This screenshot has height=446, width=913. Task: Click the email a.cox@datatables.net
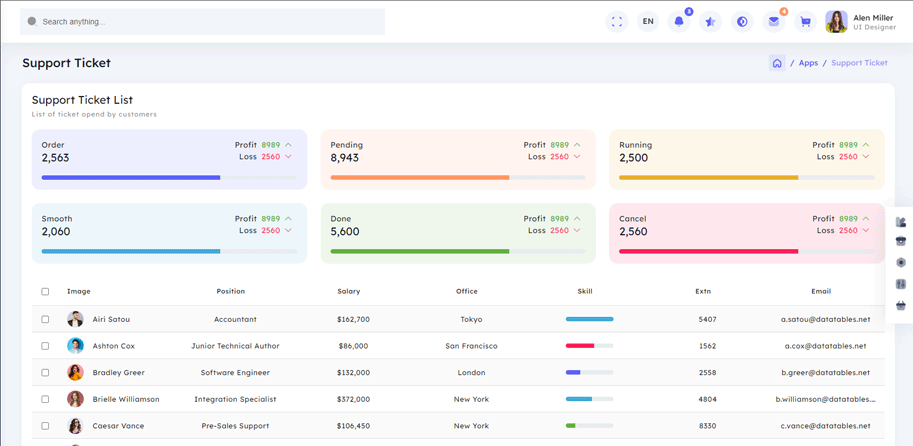point(825,346)
